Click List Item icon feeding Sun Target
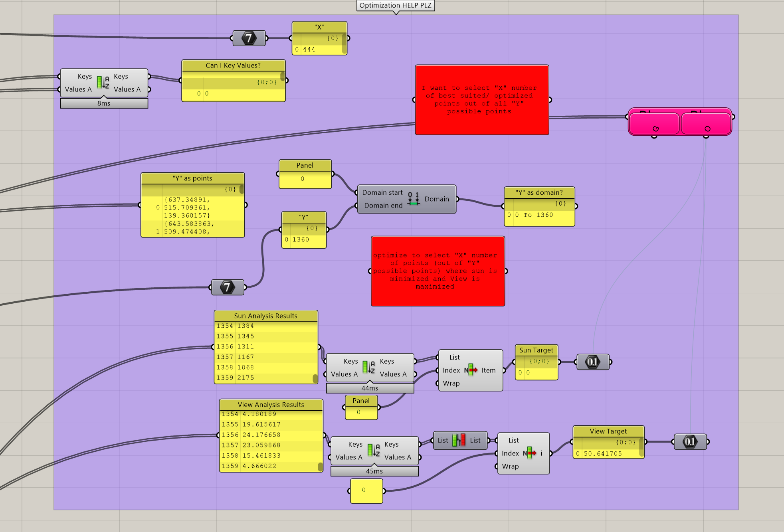This screenshot has height=532, width=784. 471,370
